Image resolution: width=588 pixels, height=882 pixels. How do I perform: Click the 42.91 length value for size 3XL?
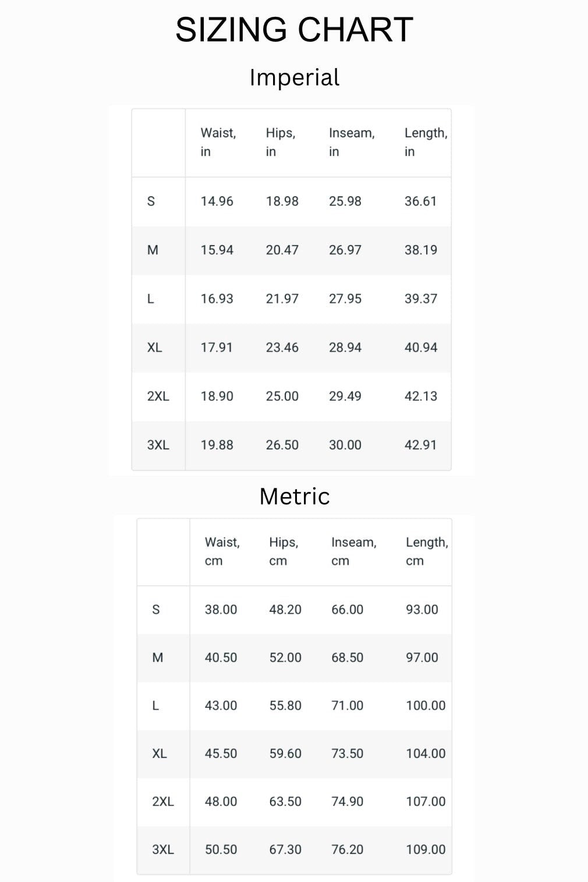pyautogui.click(x=420, y=445)
